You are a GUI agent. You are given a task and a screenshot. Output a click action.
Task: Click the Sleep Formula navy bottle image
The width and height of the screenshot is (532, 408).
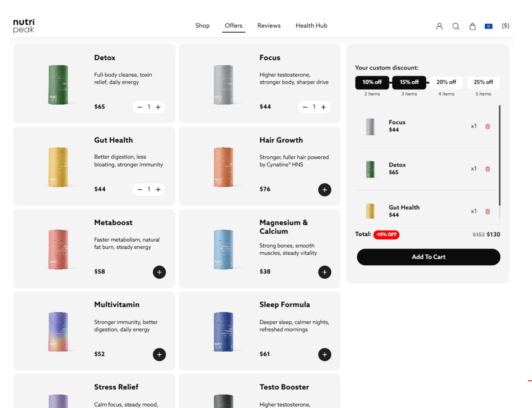pyautogui.click(x=223, y=332)
